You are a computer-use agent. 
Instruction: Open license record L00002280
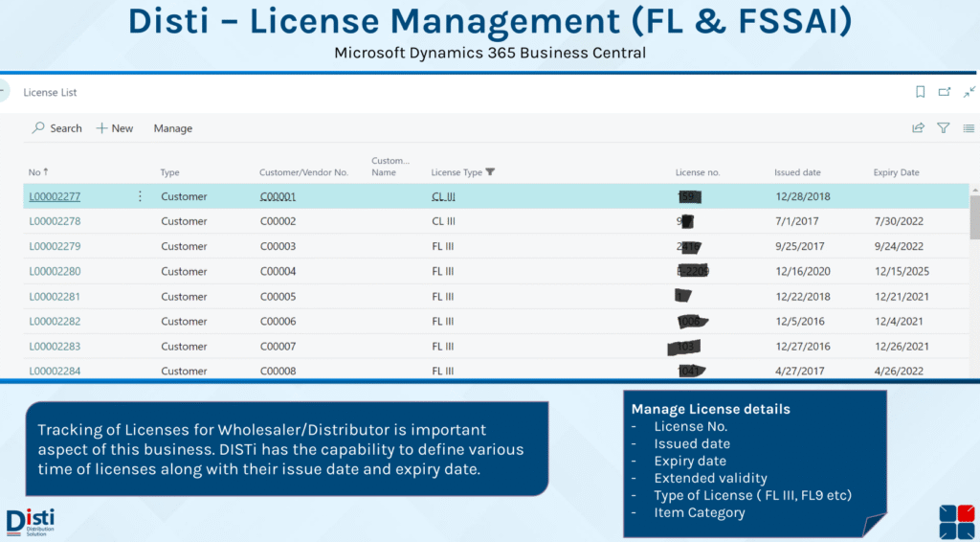click(x=55, y=271)
